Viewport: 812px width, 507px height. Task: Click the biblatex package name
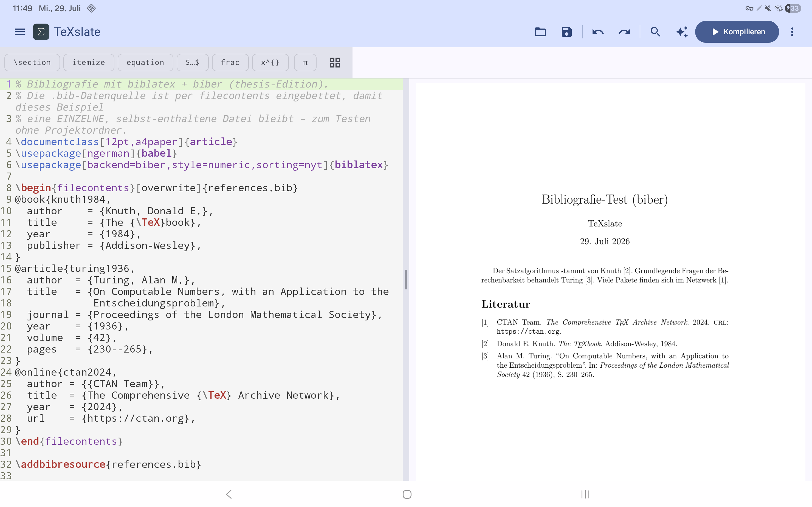click(x=359, y=165)
